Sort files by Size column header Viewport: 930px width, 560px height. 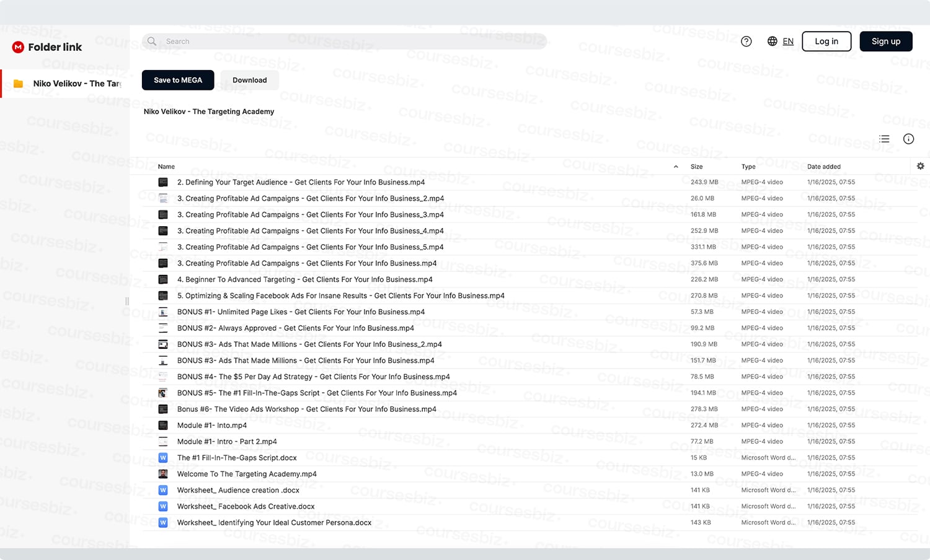[x=697, y=167]
